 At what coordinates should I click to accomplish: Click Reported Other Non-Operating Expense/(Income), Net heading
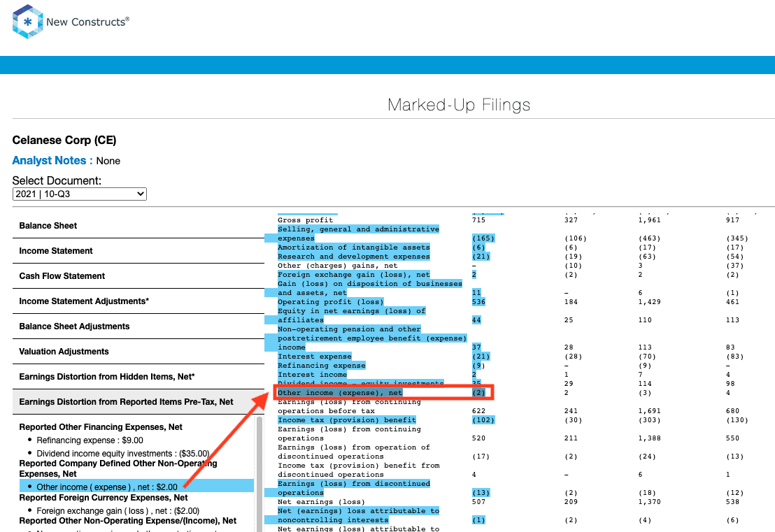coord(128,521)
